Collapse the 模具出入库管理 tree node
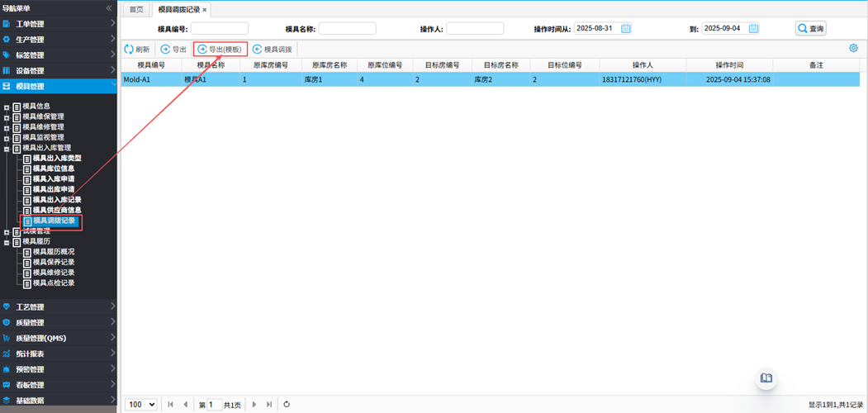The width and height of the screenshot is (868, 413). click(x=7, y=148)
